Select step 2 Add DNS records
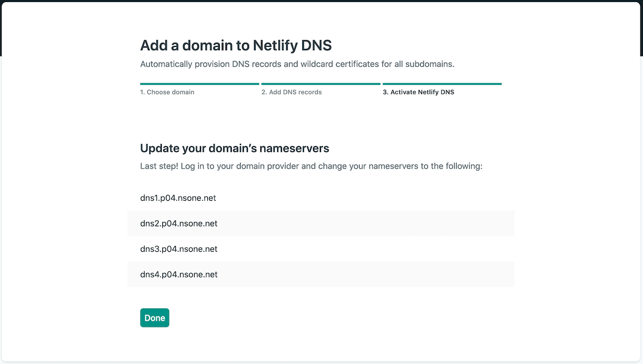Screen dimensions: 643x364 click(x=292, y=92)
